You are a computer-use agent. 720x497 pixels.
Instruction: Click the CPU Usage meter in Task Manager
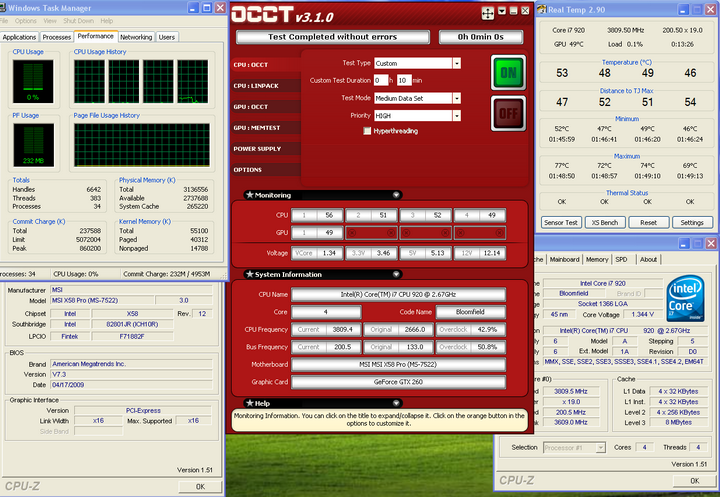33,81
